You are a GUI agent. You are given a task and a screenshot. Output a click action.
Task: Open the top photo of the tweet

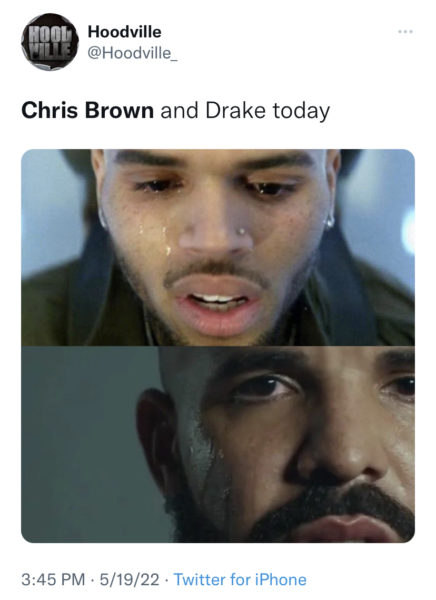coord(218,248)
